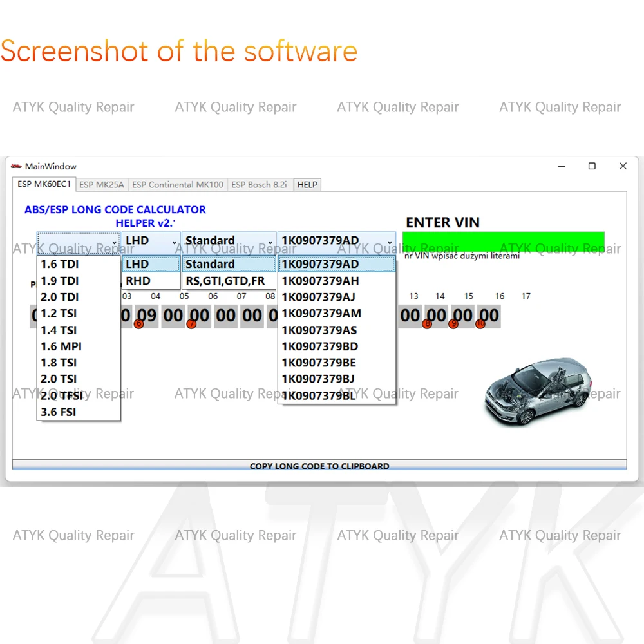
Task: Choose Standard in the open variant list
Action: (229, 264)
